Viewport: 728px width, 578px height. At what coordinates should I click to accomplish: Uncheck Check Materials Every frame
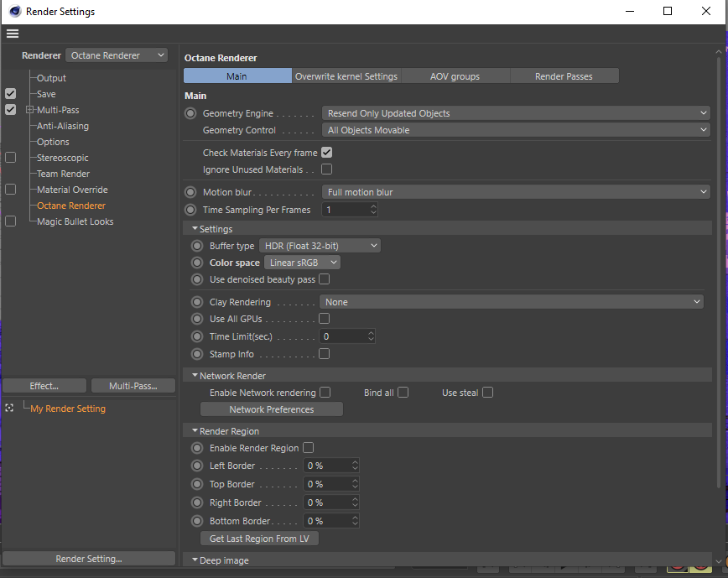click(327, 153)
